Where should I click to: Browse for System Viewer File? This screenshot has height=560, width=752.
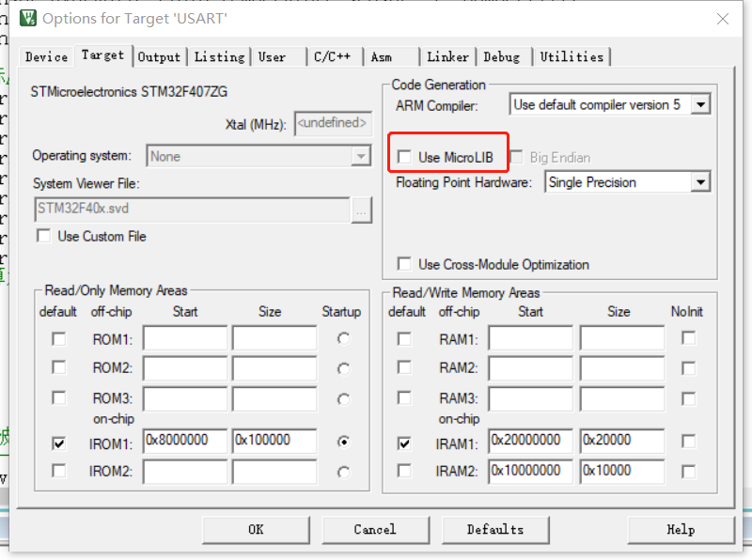point(362,210)
